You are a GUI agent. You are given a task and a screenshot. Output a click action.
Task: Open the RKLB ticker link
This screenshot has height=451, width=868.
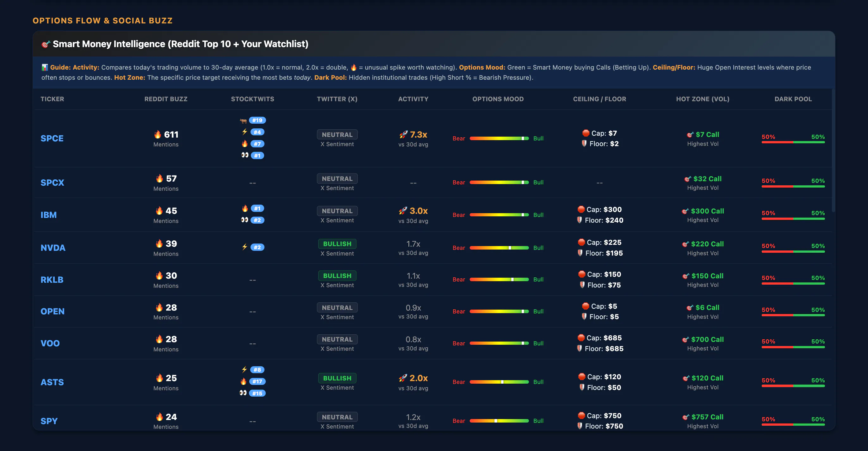coord(52,280)
